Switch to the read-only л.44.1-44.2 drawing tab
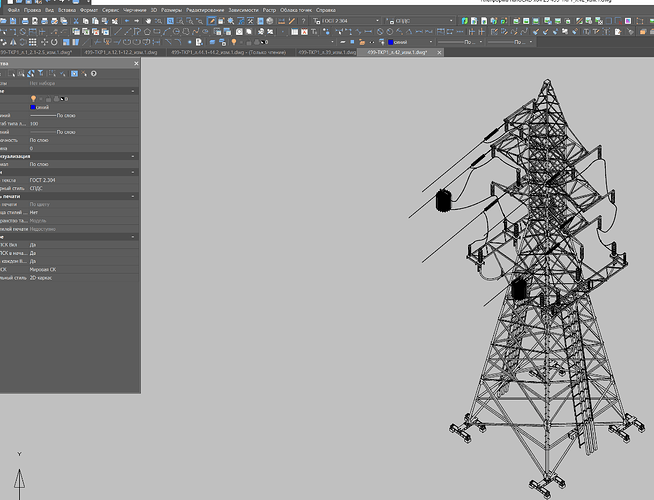 [229, 52]
